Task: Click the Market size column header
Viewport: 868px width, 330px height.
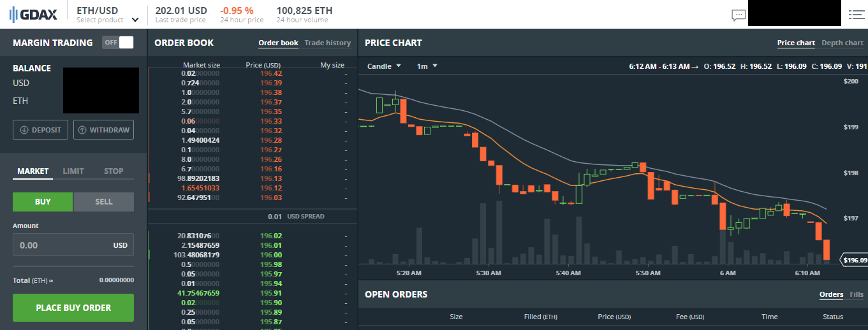Action: coord(202,65)
